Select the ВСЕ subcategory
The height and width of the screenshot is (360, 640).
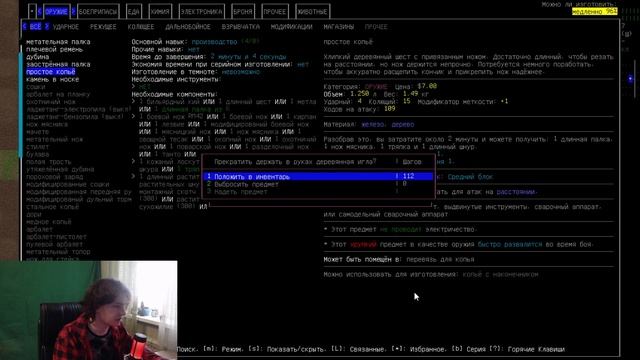[36, 27]
